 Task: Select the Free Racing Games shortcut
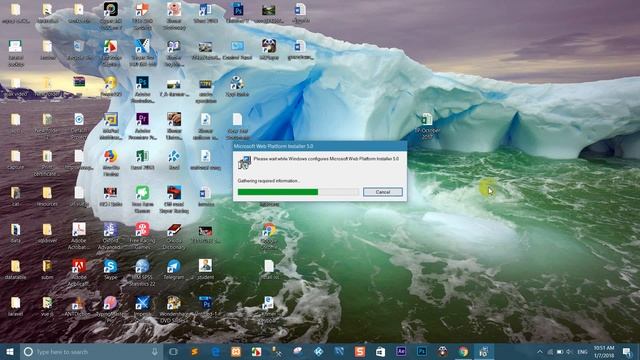(x=142, y=236)
